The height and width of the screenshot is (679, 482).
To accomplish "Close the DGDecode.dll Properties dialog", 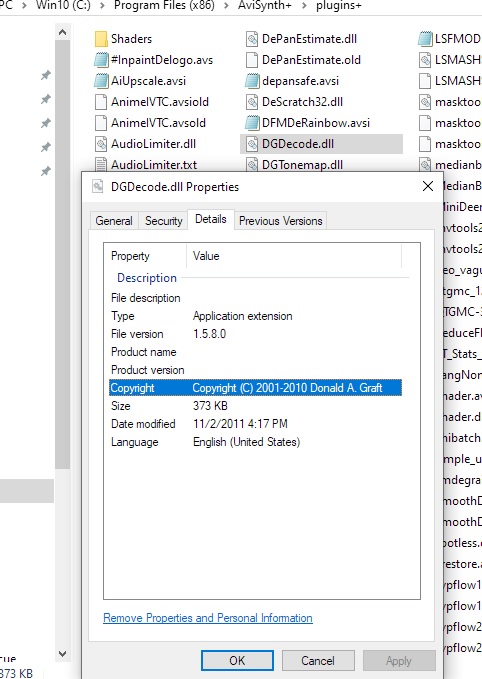I will point(427,186).
